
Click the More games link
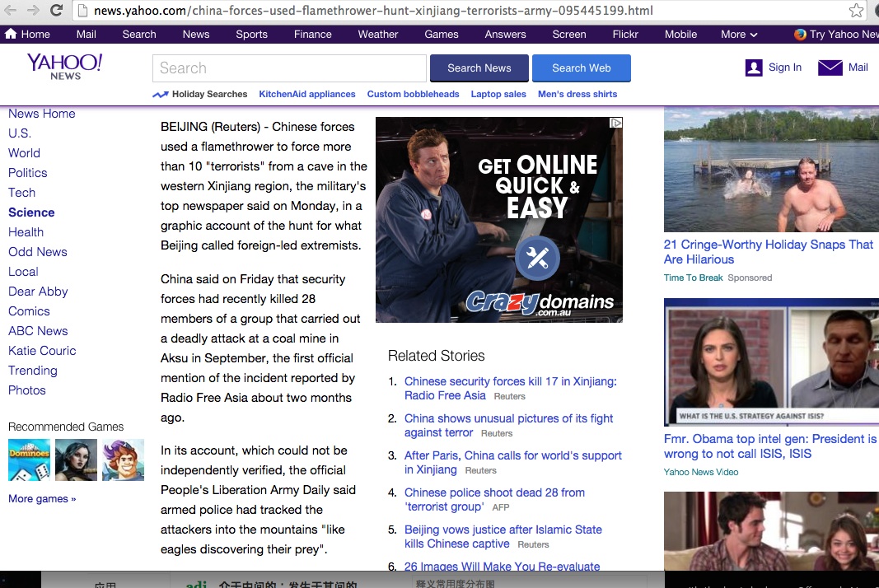tap(42, 499)
